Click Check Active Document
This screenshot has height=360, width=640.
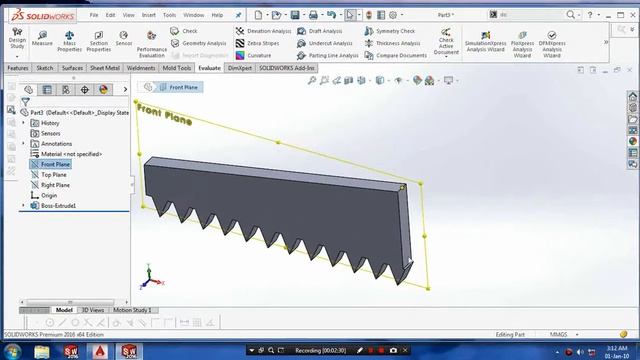coord(446,42)
